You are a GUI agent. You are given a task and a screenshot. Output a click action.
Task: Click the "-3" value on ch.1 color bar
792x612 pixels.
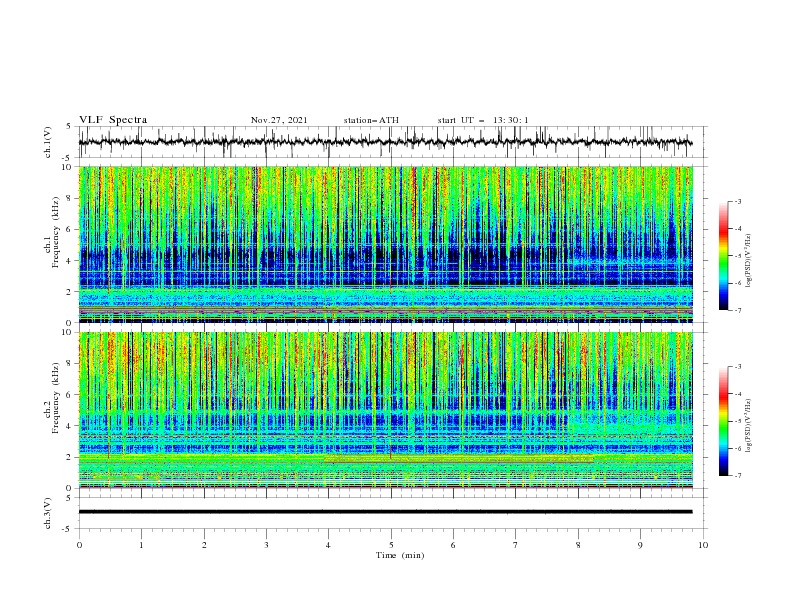click(x=737, y=201)
